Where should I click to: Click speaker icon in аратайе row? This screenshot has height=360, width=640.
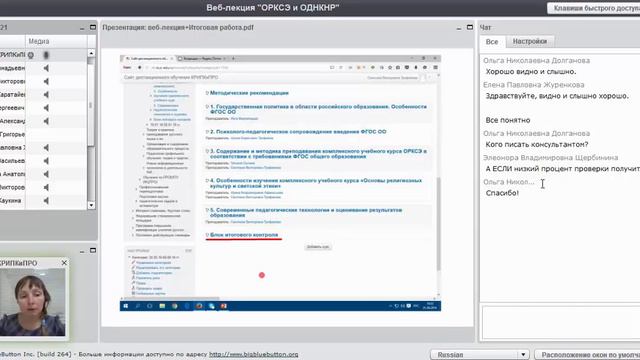point(46,95)
